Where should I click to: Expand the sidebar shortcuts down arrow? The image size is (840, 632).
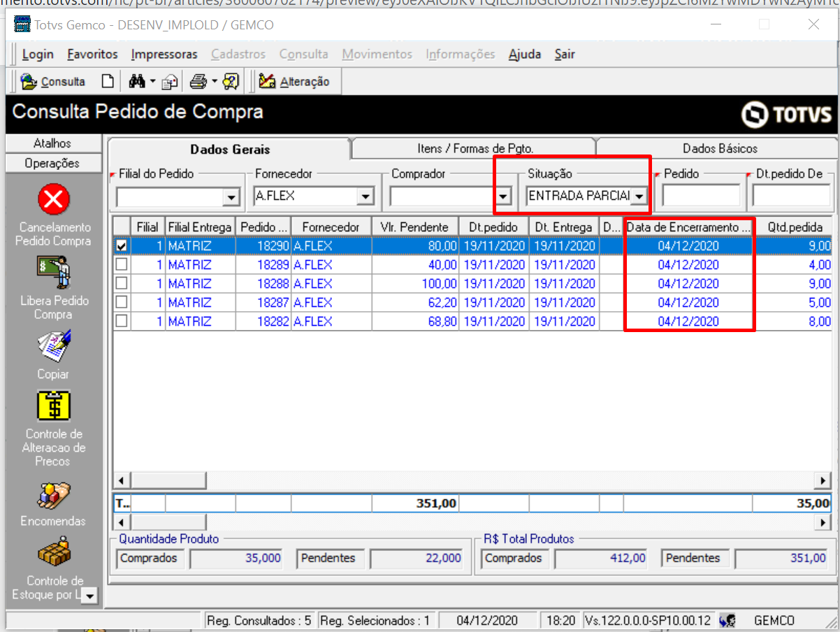click(x=90, y=596)
